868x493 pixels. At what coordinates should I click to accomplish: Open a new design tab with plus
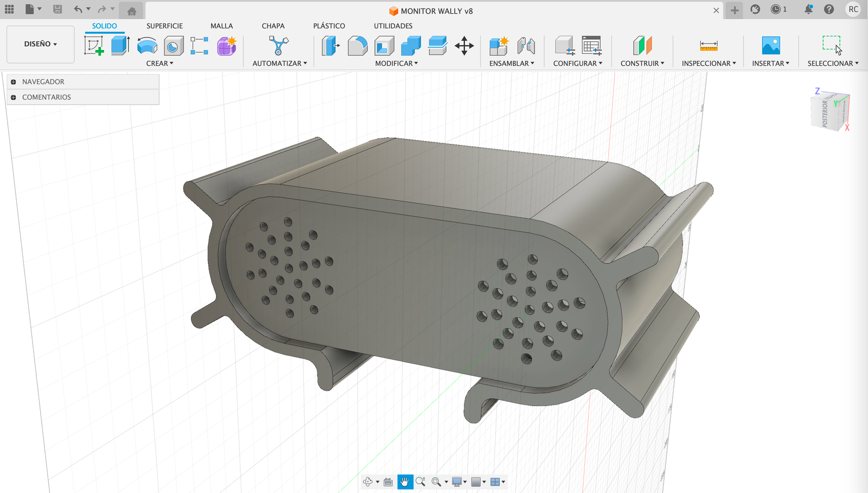click(x=734, y=10)
